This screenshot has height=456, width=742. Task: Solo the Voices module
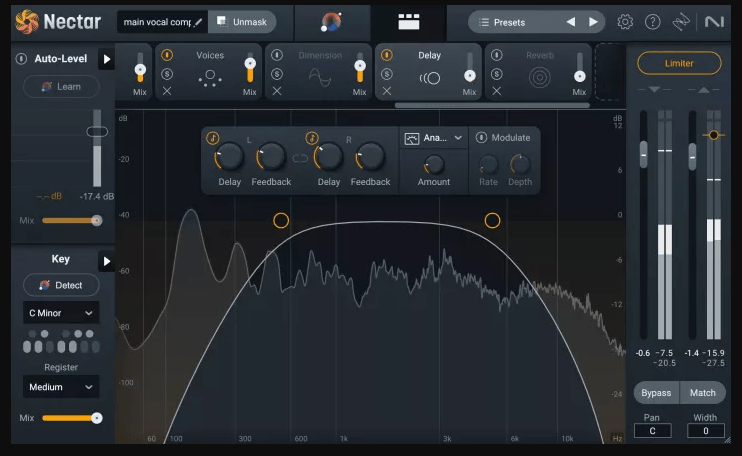pos(167,74)
